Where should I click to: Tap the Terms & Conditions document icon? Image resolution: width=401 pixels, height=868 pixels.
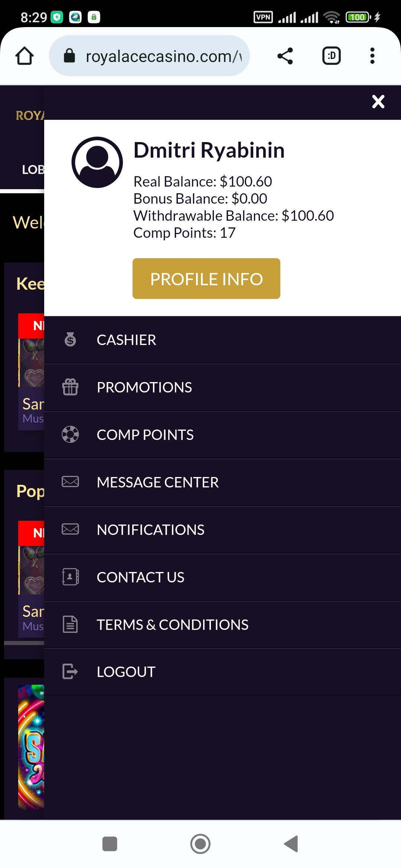[x=70, y=624]
